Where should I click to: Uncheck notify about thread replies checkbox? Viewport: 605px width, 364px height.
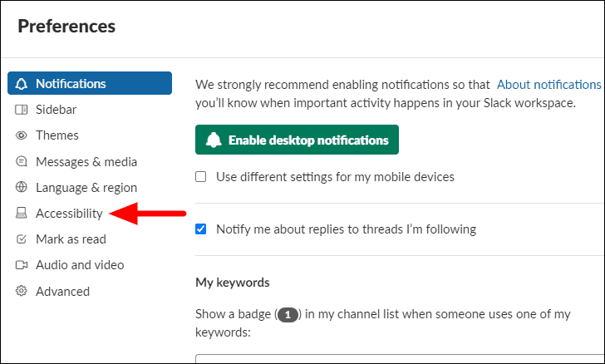(200, 229)
